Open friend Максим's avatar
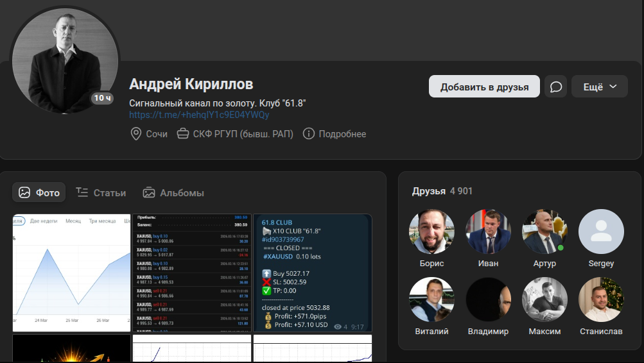The width and height of the screenshot is (644, 363). 544,300
